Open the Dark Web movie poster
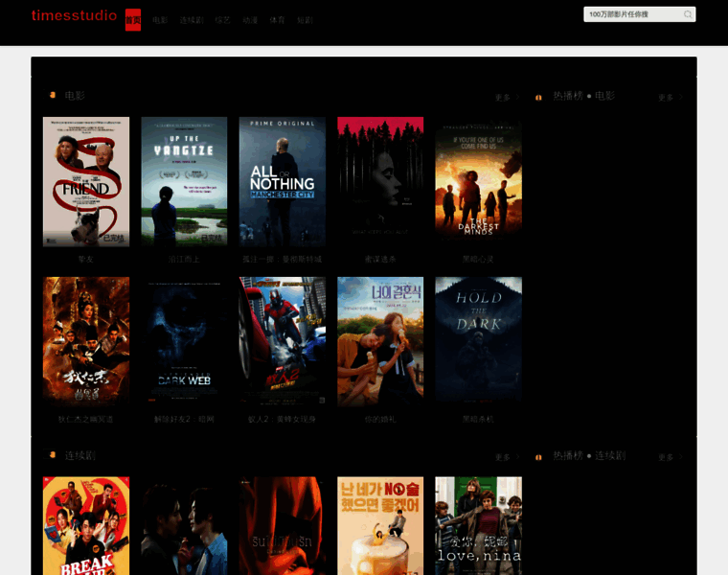728x575 pixels. tap(184, 342)
